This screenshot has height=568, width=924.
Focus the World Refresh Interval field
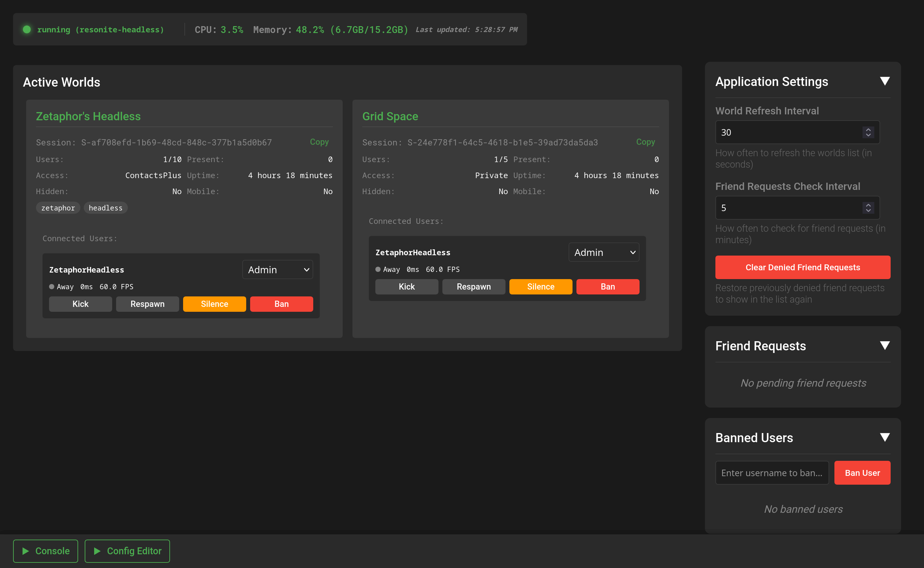click(797, 132)
